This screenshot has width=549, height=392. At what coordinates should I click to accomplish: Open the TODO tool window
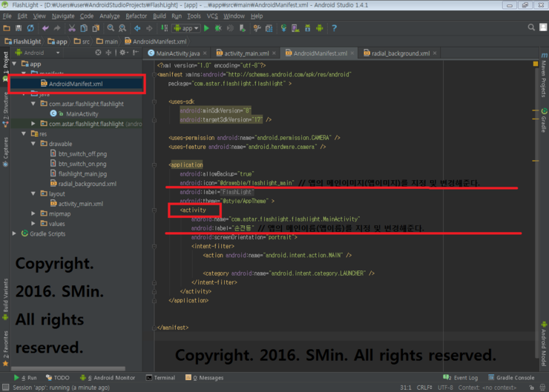(x=57, y=378)
